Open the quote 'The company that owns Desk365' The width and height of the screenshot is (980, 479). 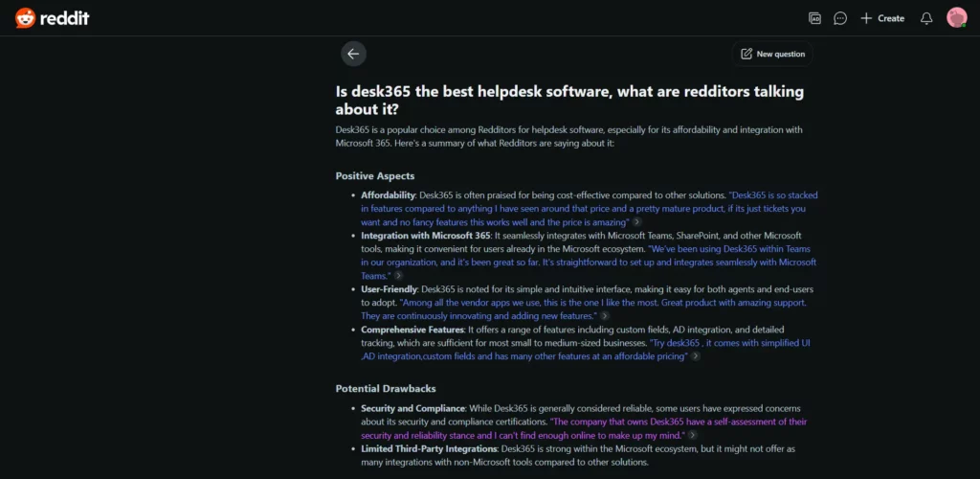pos(584,427)
